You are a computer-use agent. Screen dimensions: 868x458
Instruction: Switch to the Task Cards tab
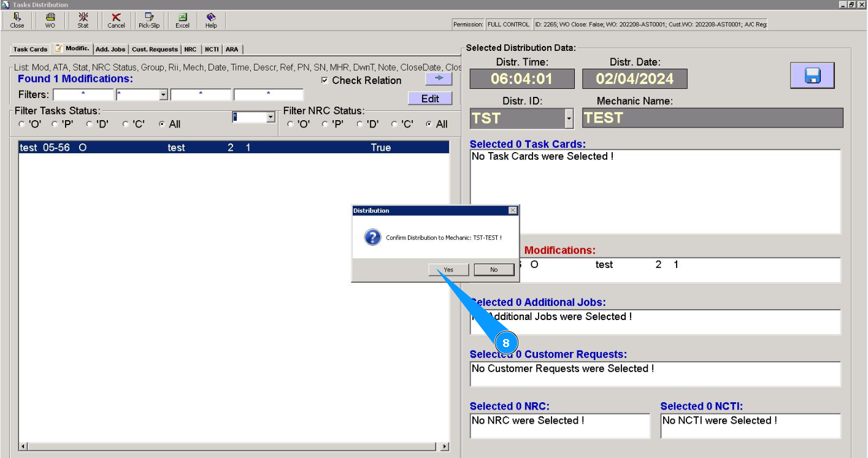click(x=30, y=49)
